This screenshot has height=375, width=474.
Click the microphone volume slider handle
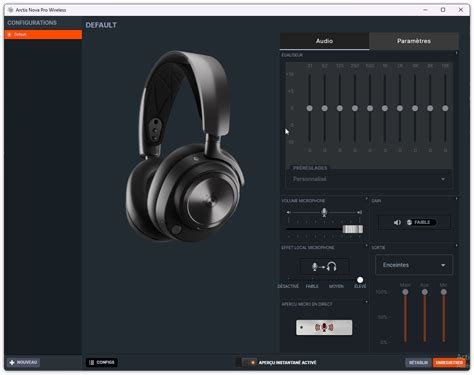(353, 229)
